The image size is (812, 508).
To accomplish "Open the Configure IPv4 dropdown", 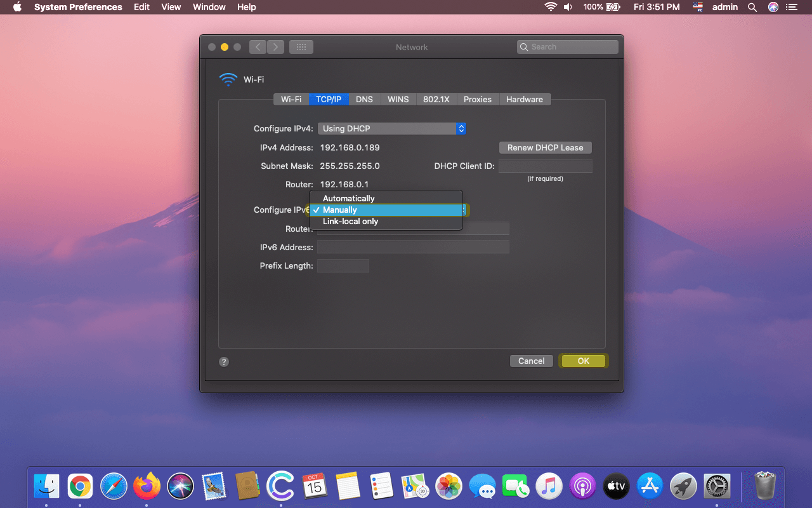I will coord(392,128).
